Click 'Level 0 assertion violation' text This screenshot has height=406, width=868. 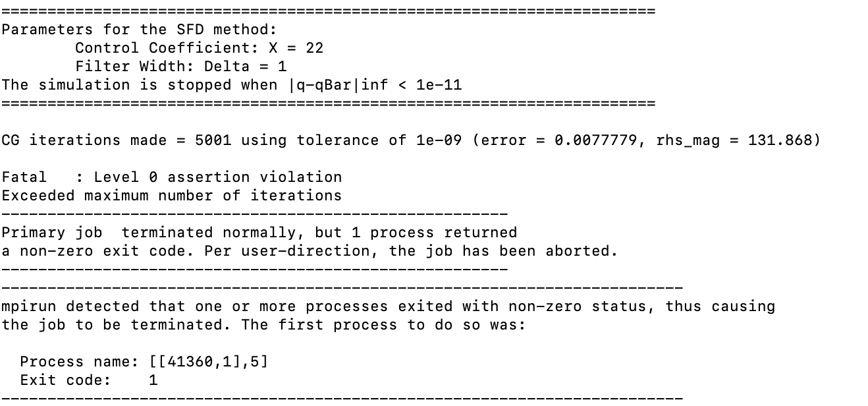click(x=217, y=177)
